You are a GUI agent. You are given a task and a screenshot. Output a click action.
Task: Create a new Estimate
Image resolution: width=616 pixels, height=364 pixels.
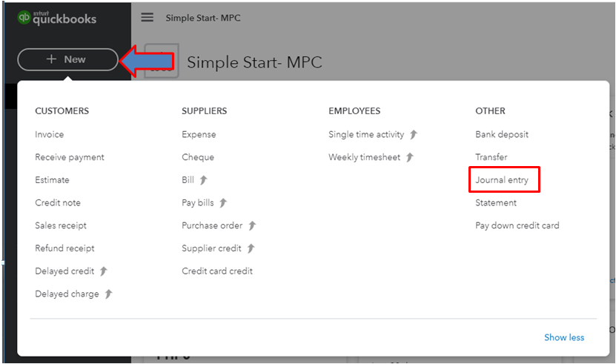tap(52, 180)
